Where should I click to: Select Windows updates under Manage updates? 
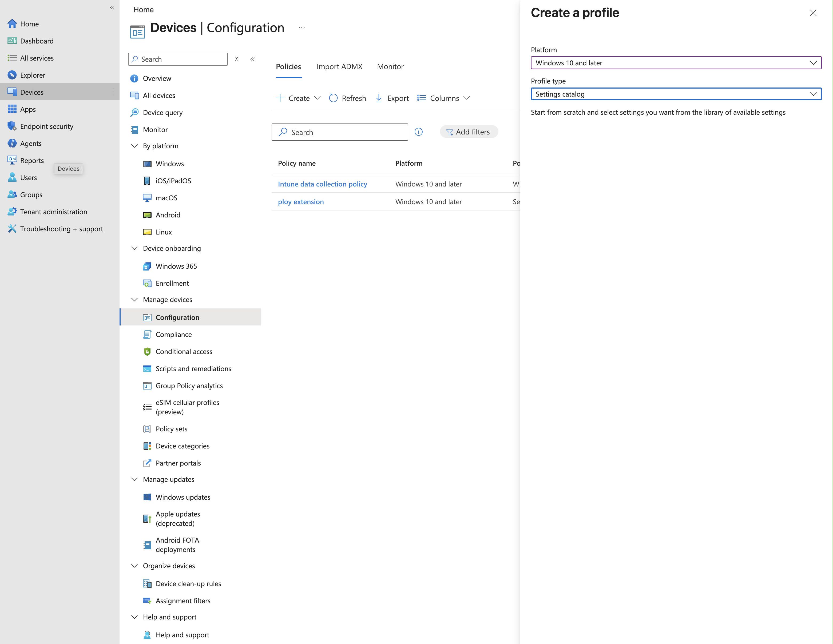tap(183, 497)
